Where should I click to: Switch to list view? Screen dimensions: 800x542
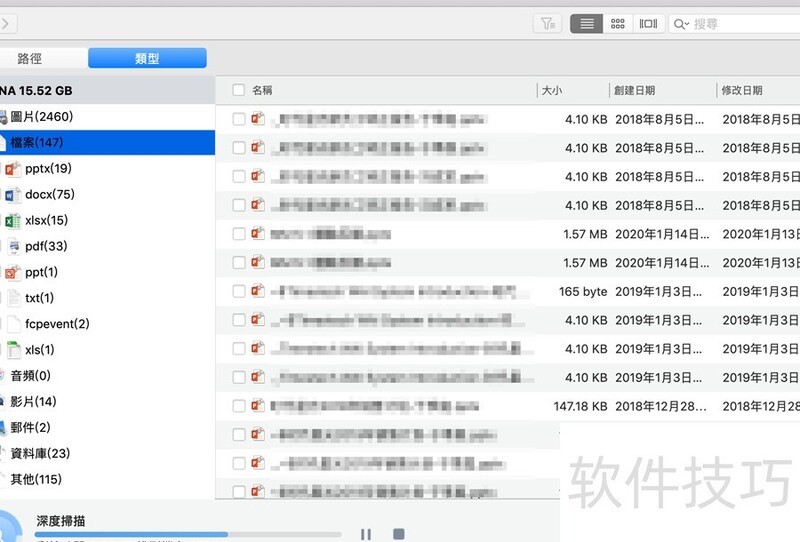pos(587,23)
